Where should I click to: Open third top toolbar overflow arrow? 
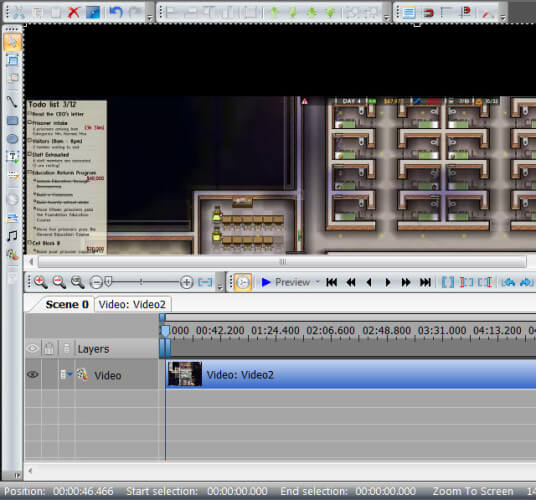pyautogui.click(x=502, y=17)
